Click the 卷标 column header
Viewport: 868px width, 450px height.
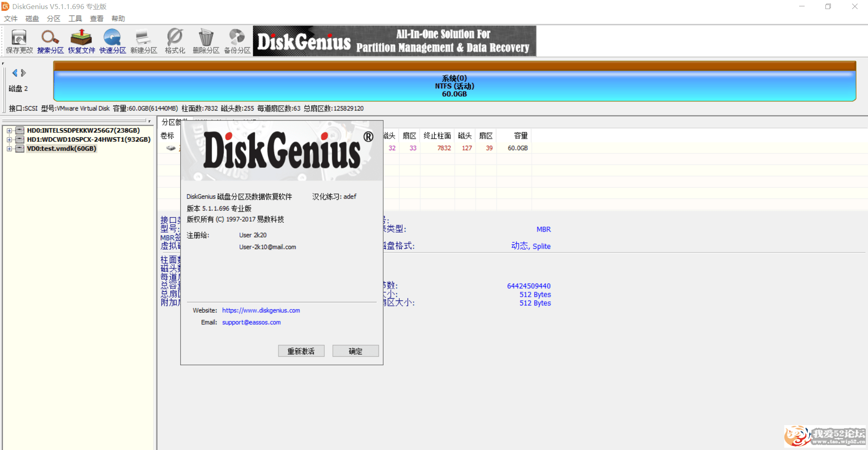[168, 135]
